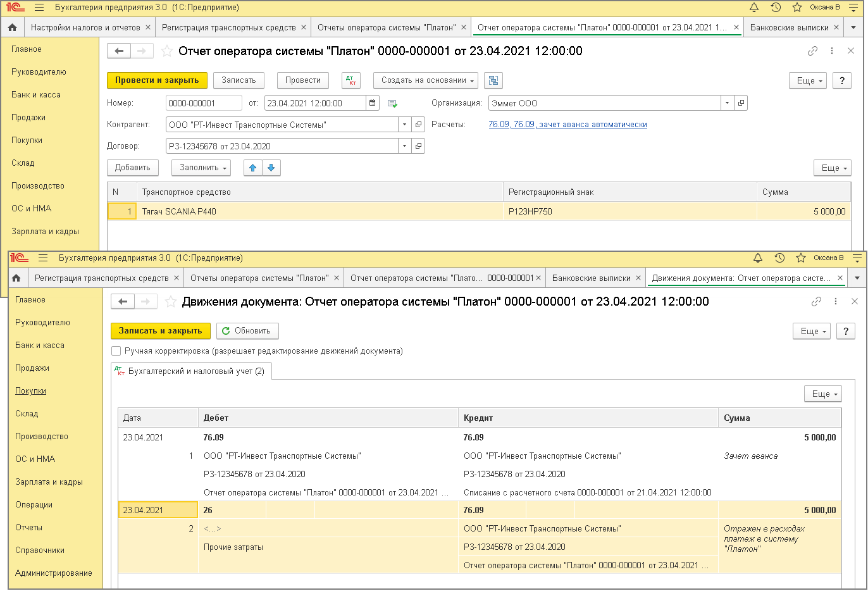The width and height of the screenshot is (868, 591).
Task: Click Провести и закрыть button
Action: click(157, 80)
